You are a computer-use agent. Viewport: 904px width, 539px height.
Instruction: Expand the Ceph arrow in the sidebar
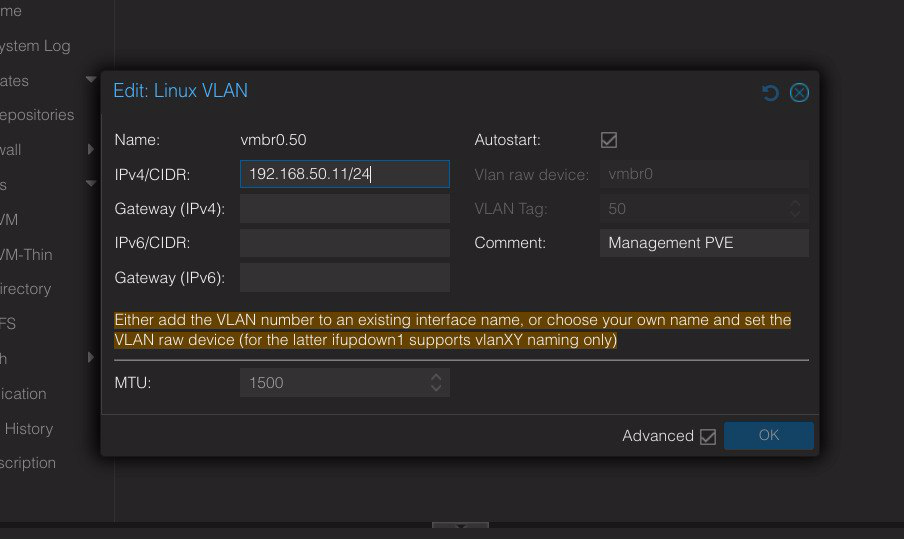point(91,357)
